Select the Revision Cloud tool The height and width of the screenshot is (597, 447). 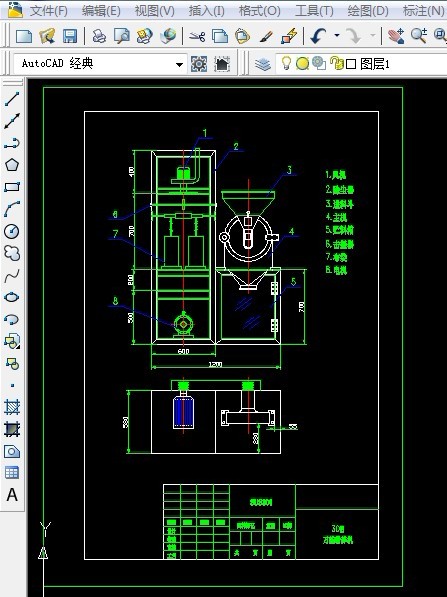pyautogui.click(x=12, y=253)
